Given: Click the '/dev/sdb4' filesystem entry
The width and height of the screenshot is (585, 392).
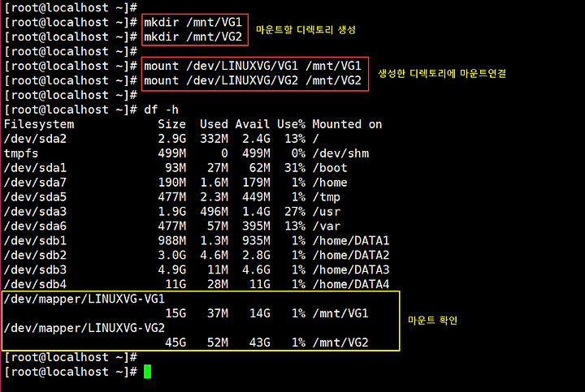Looking at the screenshot, I should [35, 284].
